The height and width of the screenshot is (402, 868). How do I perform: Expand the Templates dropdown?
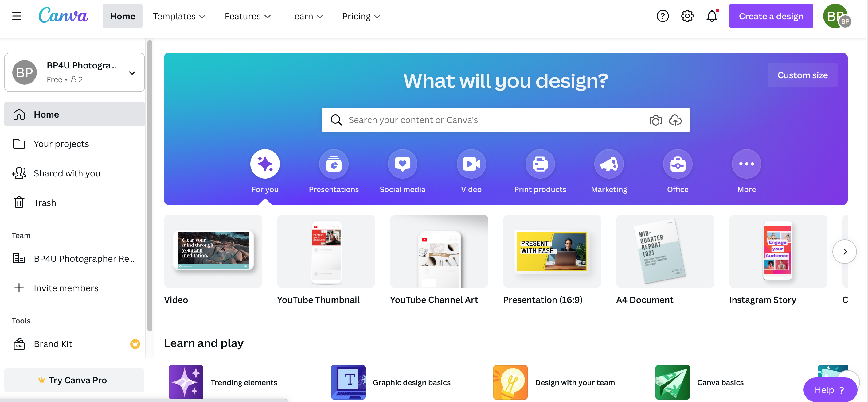pyautogui.click(x=179, y=16)
